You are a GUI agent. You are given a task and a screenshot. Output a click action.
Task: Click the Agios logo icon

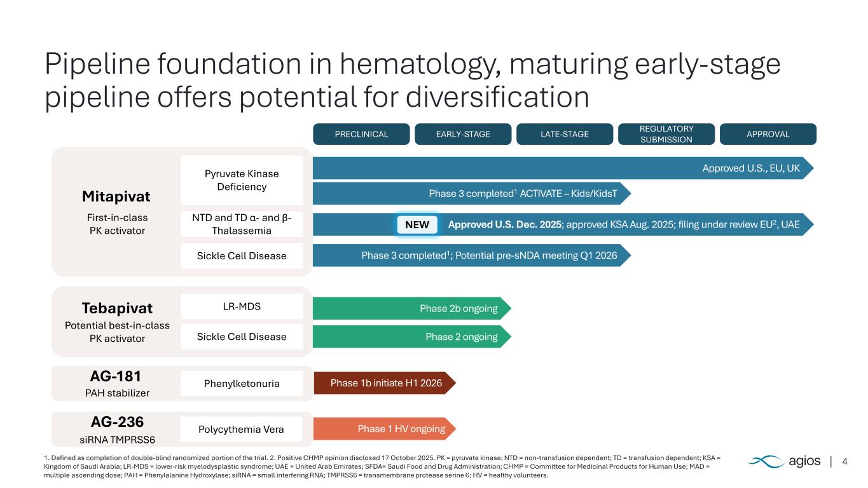tap(765, 461)
